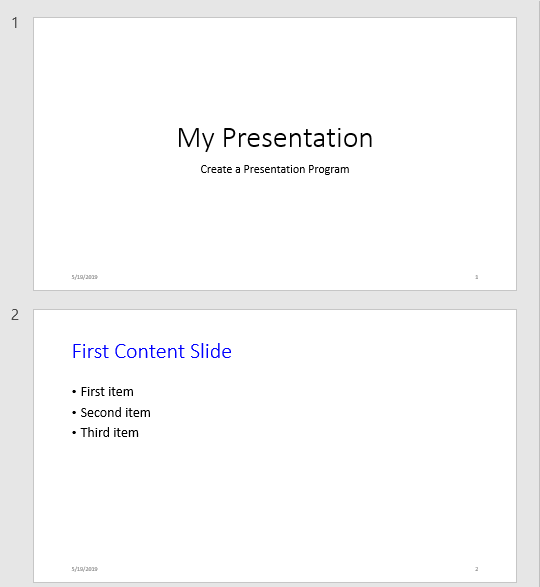The width and height of the screenshot is (540, 587).
Task: Click the date footer on slide 1
Action: coord(85,277)
